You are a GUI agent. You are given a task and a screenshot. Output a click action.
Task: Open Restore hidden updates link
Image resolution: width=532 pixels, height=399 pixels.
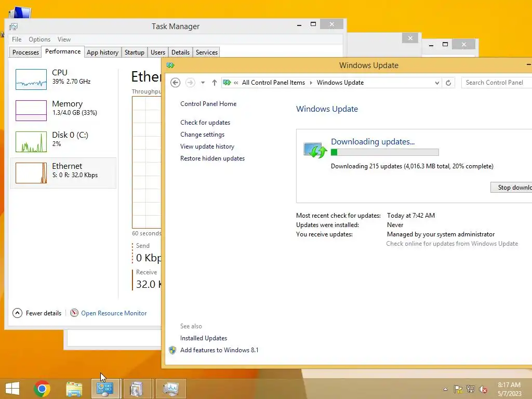[212, 158]
